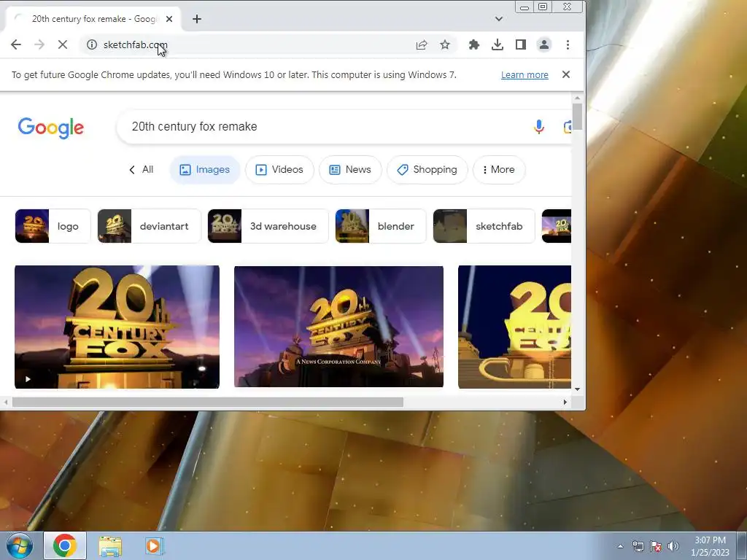Switch to the Shopping search tab

click(x=427, y=169)
